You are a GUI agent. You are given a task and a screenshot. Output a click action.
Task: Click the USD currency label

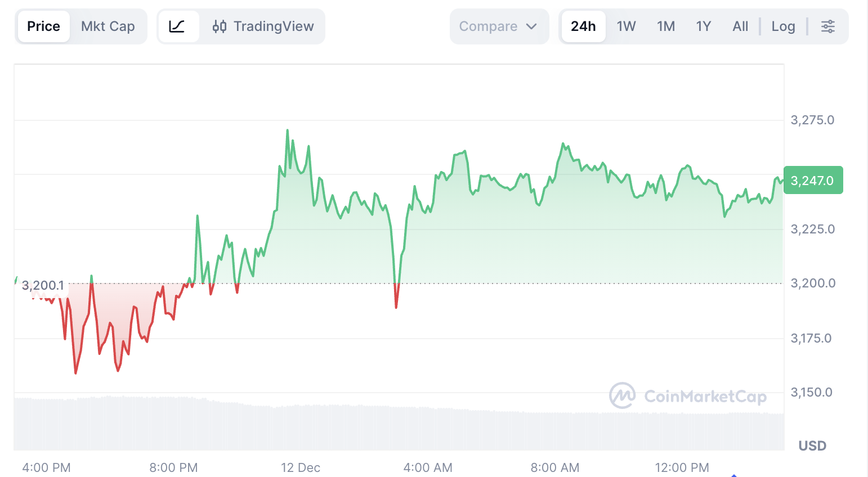(x=812, y=446)
